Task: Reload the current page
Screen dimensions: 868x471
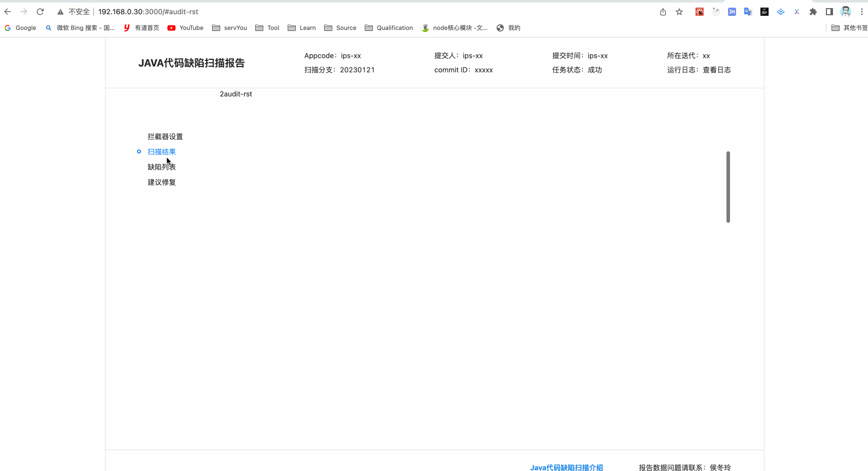Action: 40,11
